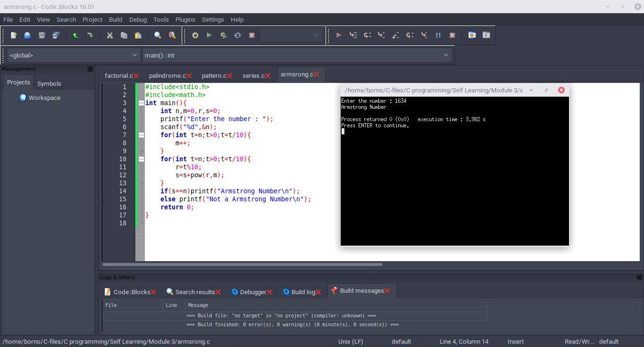Close the factorial.c tab

(136, 75)
